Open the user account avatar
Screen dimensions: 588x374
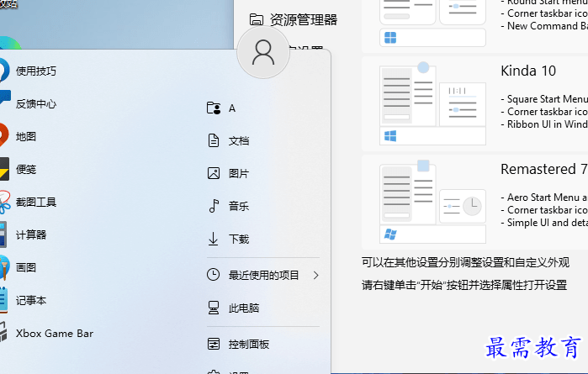click(x=263, y=52)
